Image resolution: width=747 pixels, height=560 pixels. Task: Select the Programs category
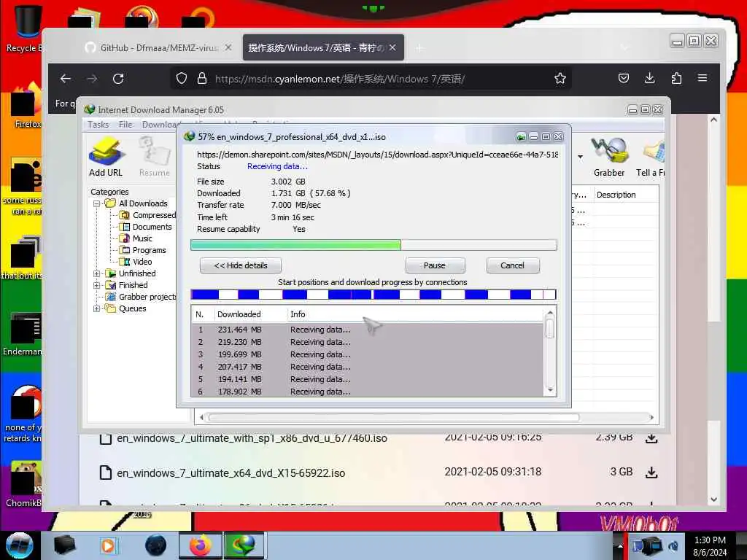[149, 251]
